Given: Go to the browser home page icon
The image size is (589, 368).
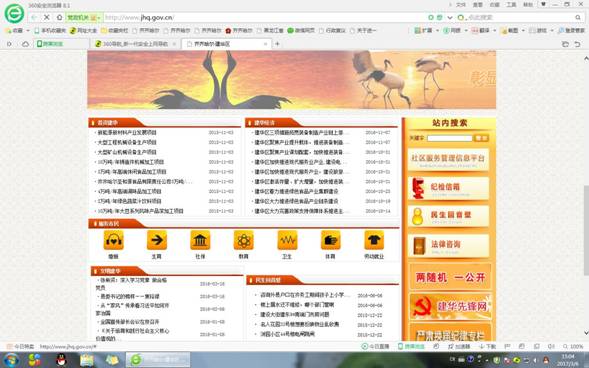Looking at the screenshot, I should [x=59, y=17].
